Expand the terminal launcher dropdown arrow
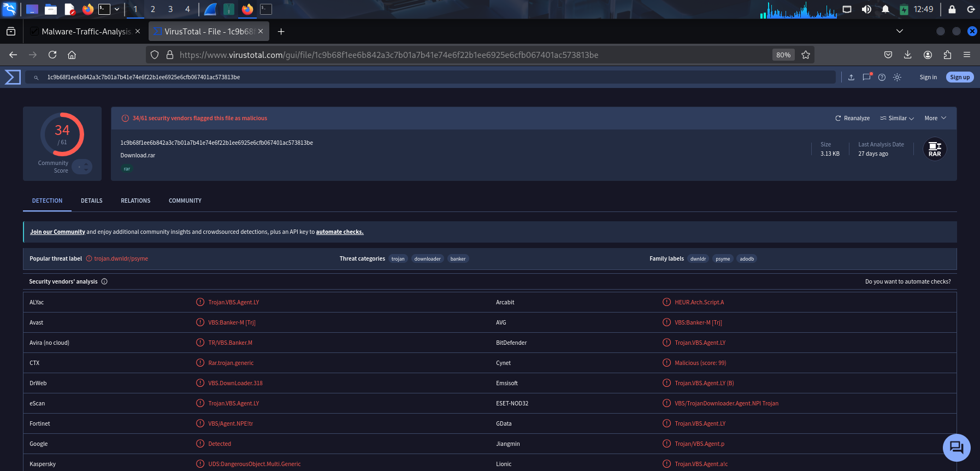 [x=117, y=9]
